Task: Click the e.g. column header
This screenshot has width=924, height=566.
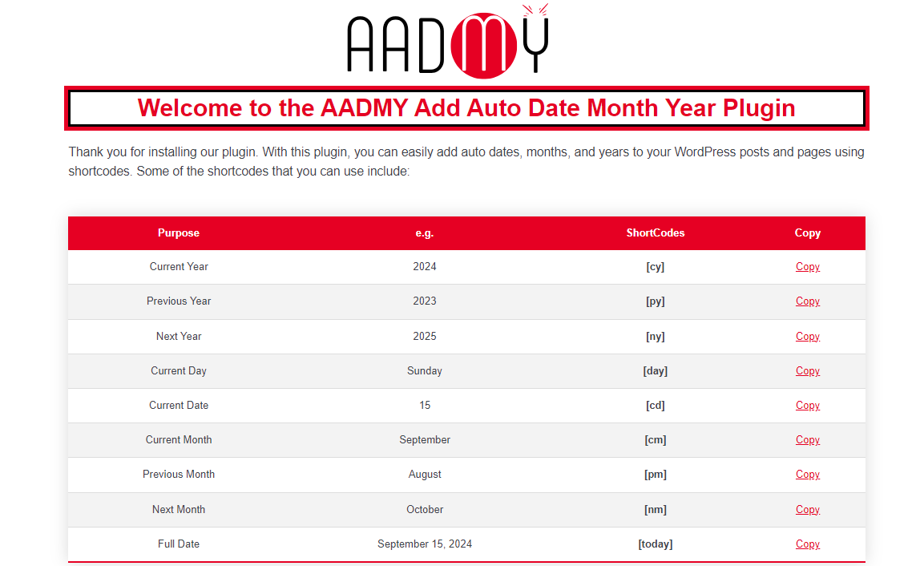Action: (x=425, y=233)
